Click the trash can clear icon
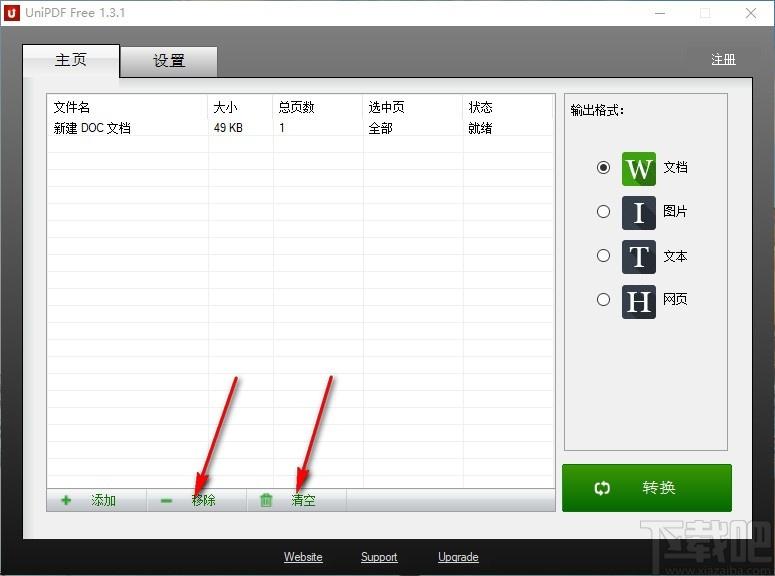Screen dimensions: 775x576 (266, 500)
